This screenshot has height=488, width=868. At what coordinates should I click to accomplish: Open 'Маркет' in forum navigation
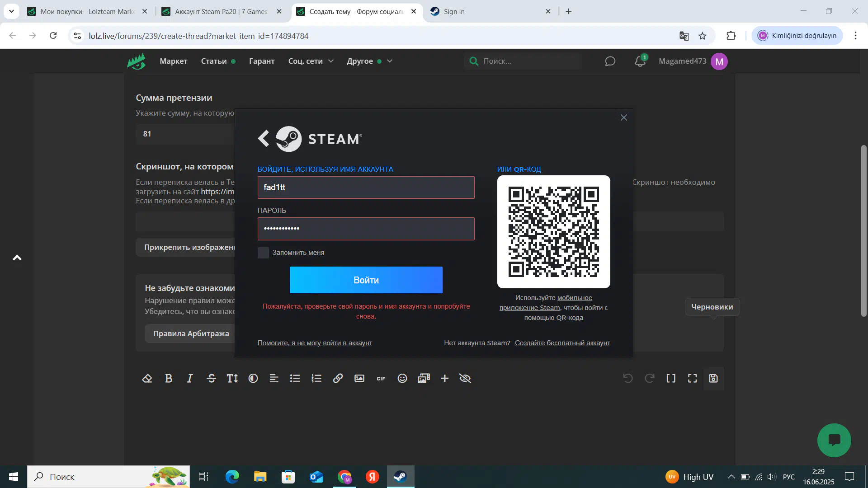[x=174, y=61]
